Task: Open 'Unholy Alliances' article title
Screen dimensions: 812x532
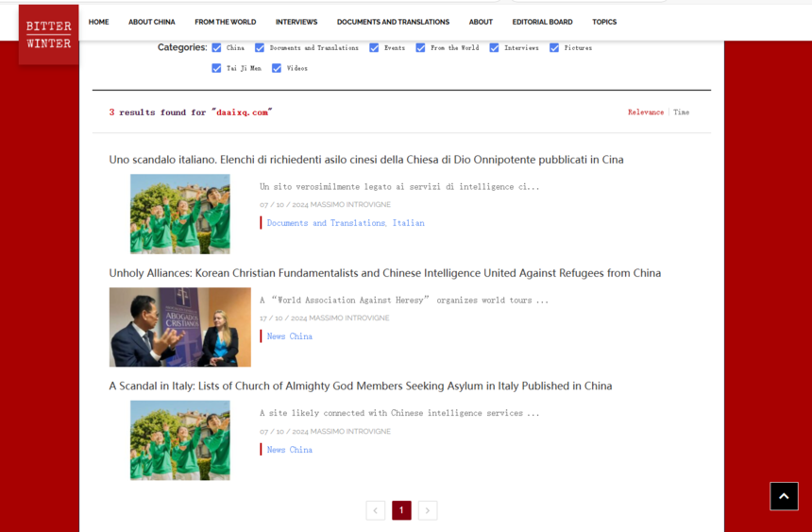Action: pyautogui.click(x=385, y=273)
